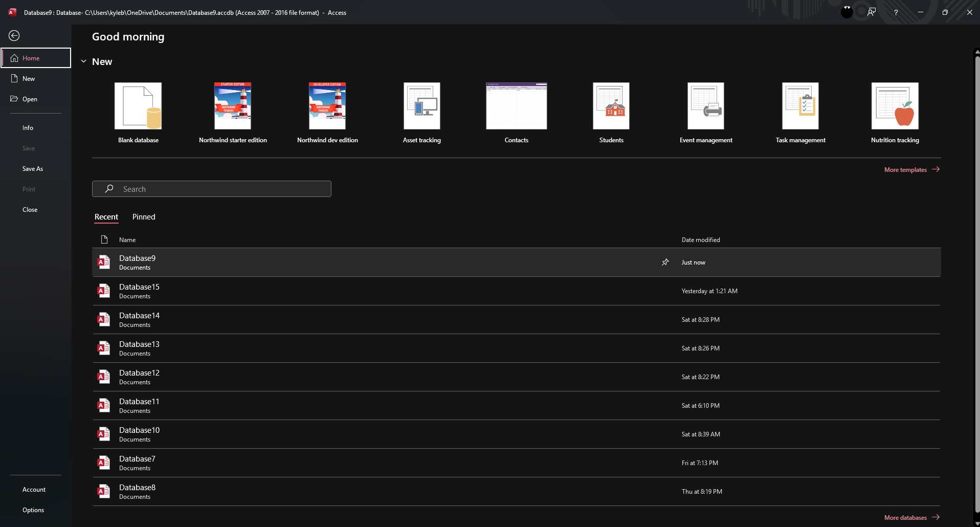Open the Students template icon

click(x=611, y=106)
